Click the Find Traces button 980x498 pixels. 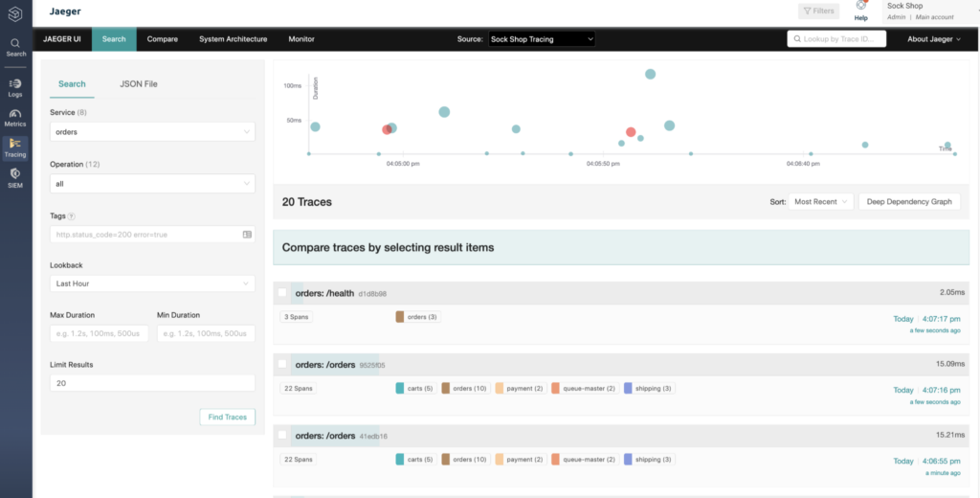(228, 417)
